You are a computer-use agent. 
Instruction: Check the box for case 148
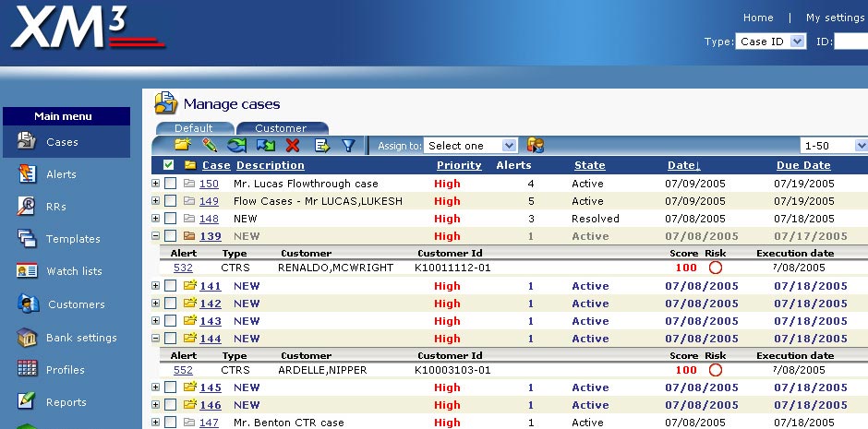coord(171,219)
